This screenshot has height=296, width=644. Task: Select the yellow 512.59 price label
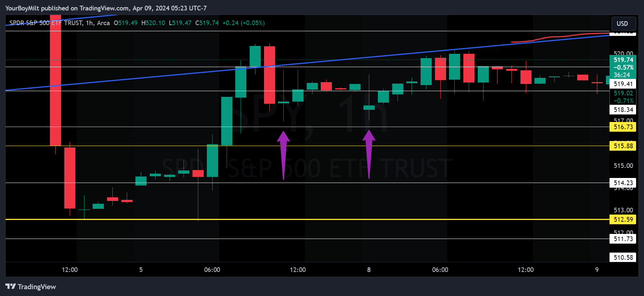click(623, 220)
